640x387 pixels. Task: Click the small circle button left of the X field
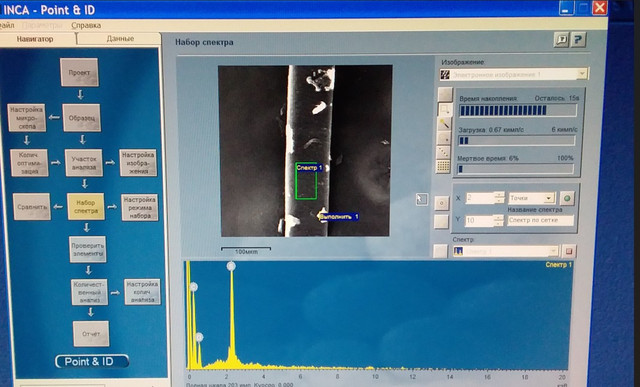442,203
